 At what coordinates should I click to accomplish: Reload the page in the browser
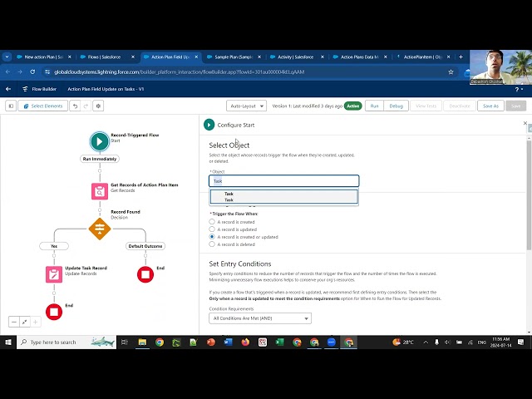click(x=32, y=72)
